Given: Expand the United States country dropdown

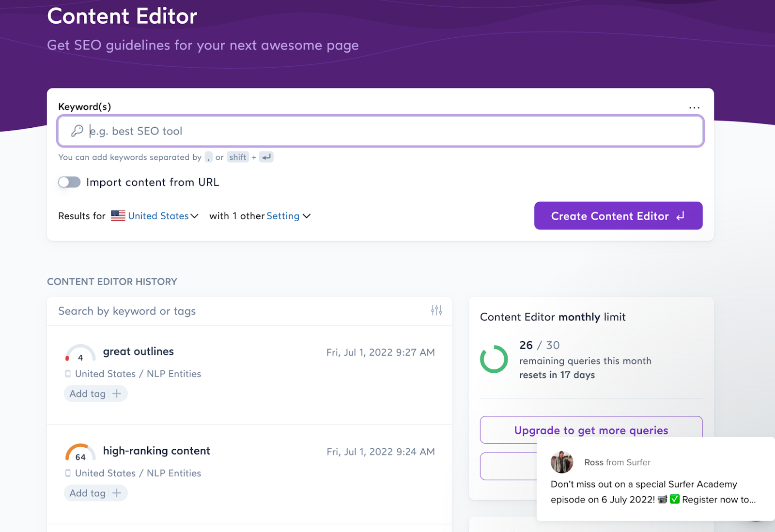Looking at the screenshot, I should pyautogui.click(x=163, y=216).
